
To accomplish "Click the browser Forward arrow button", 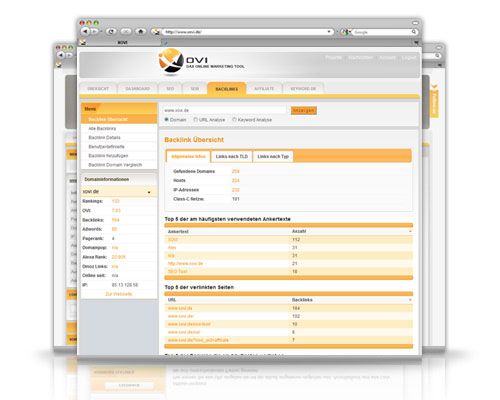I will (95, 31).
